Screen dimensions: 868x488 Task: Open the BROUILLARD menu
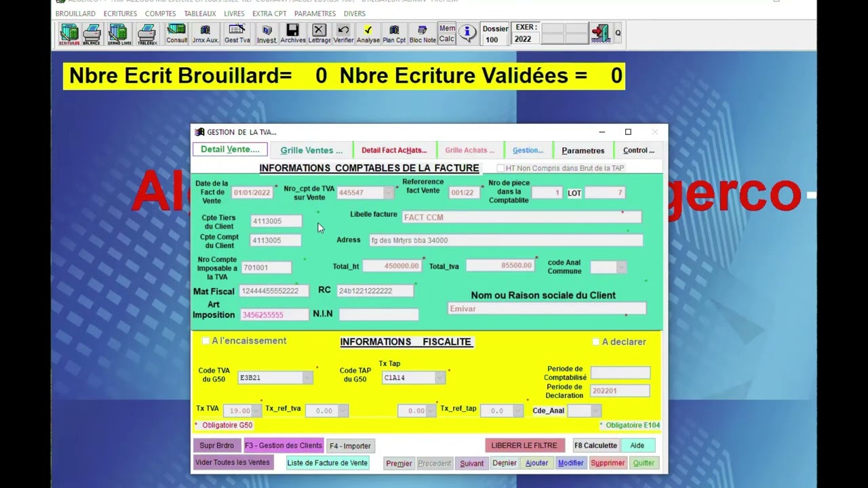click(75, 14)
